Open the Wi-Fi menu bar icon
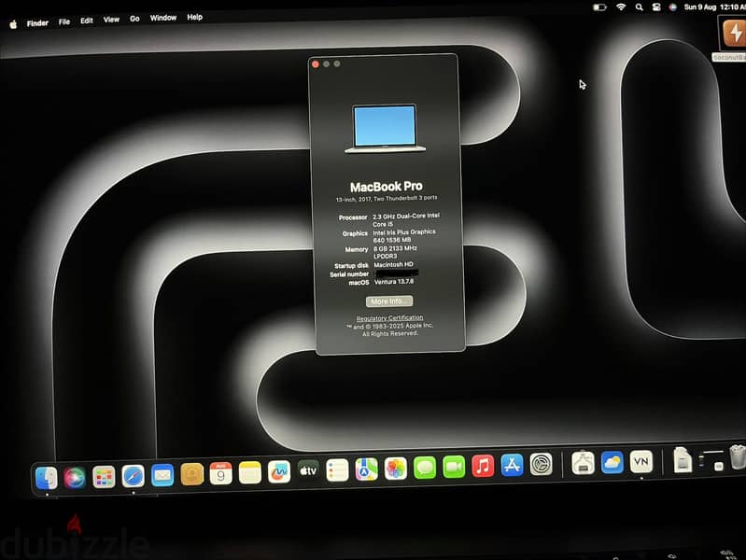This screenshot has height=560, width=746. pos(621,7)
